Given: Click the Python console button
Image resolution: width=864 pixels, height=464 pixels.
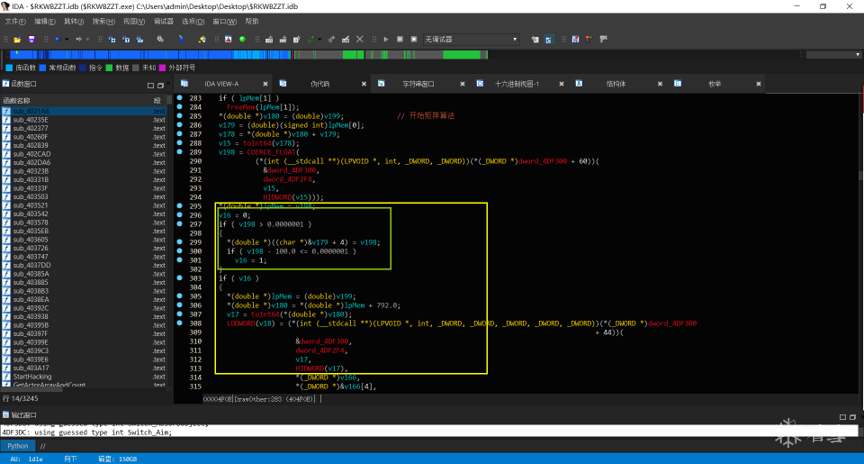Looking at the screenshot, I should point(18,446).
